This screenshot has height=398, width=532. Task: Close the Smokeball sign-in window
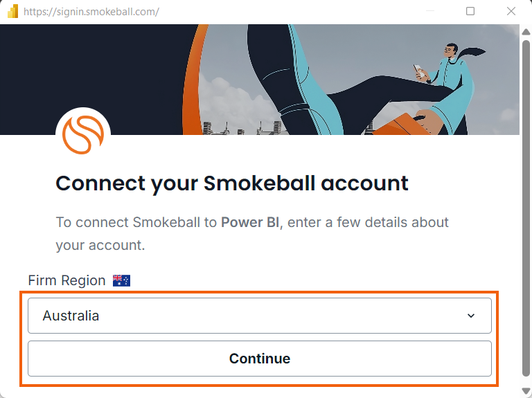point(511,12)
